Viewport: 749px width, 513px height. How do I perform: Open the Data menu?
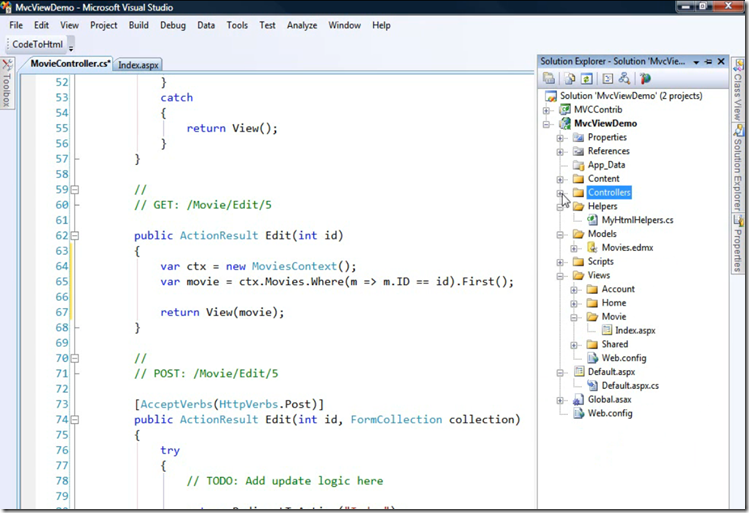pos(206,25)
